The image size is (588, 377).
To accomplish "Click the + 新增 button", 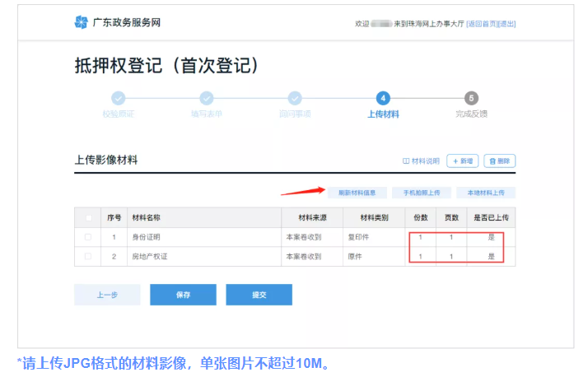I will (462, 161).
